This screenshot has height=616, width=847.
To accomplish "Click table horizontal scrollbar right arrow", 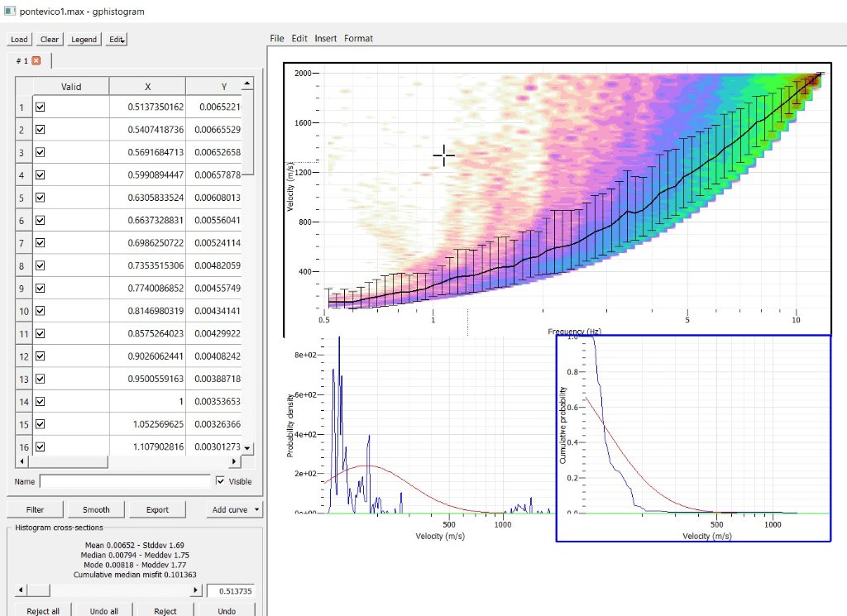I will [x=232, y=461].
